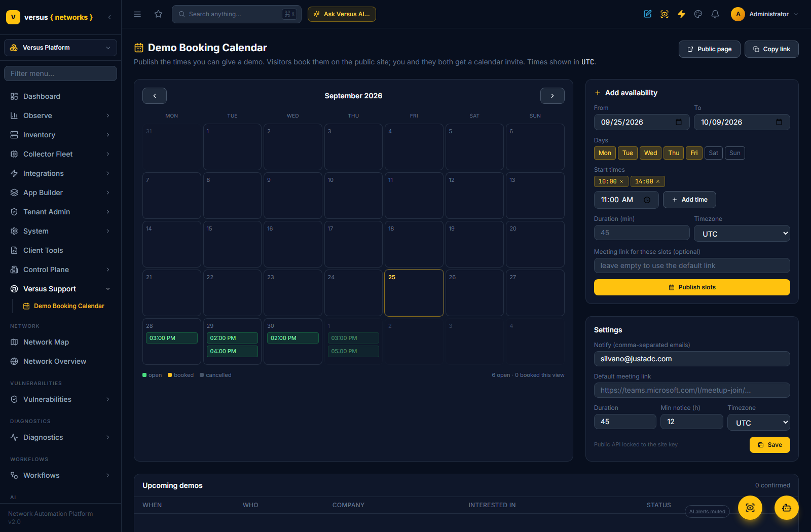
Task: Click the Publish slots button
Action: [x=692, y=287]
